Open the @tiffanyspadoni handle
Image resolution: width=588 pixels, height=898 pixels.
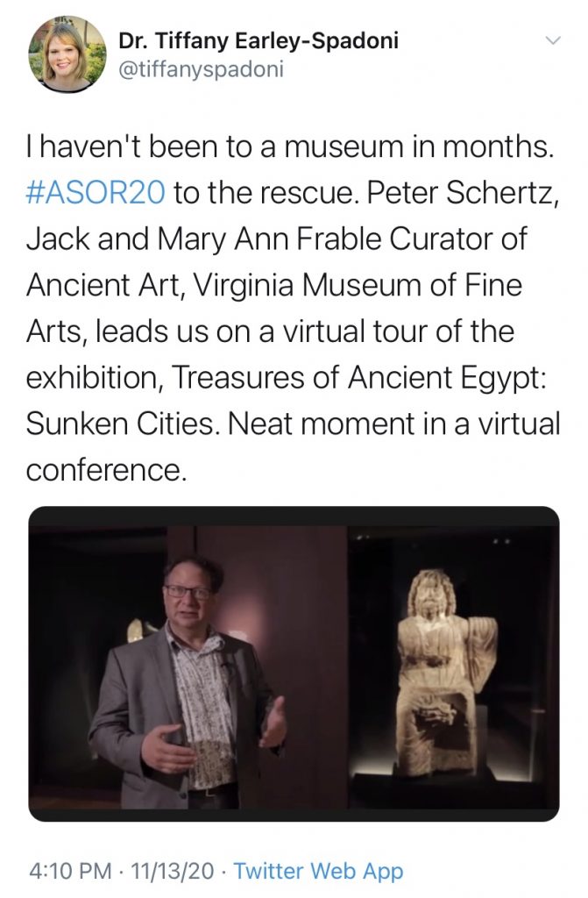201,70
